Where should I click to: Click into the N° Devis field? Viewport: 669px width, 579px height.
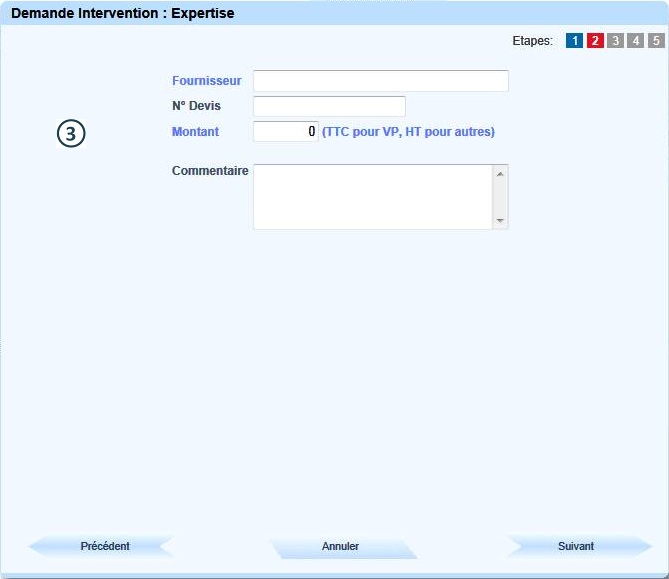click(x=329, y=106)
